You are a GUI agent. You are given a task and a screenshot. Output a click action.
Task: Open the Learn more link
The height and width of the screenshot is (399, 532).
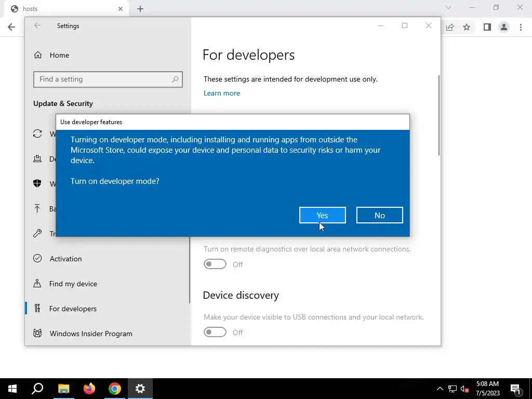221,93
